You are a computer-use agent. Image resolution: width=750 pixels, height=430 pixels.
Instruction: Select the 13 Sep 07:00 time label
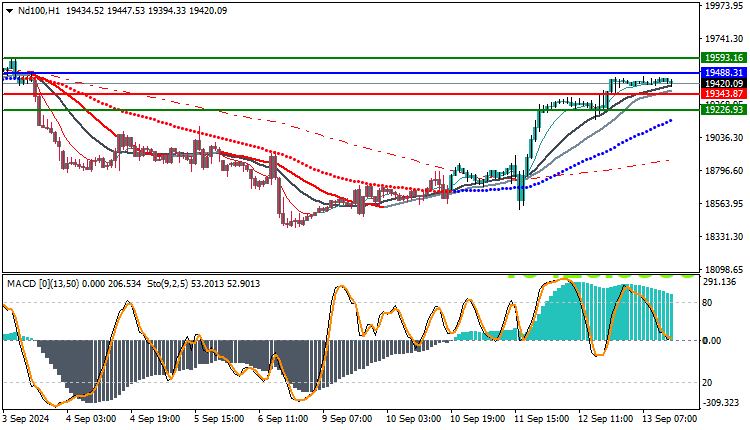pos(670,419)
